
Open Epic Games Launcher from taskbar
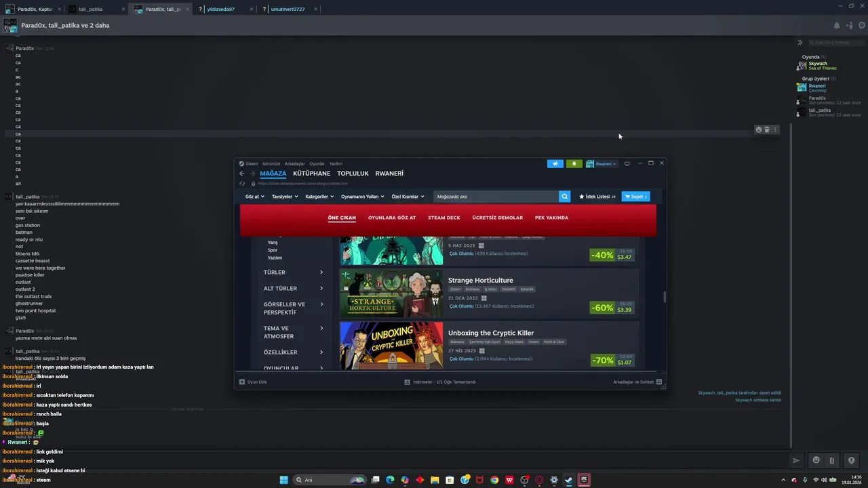pos(584,480)
